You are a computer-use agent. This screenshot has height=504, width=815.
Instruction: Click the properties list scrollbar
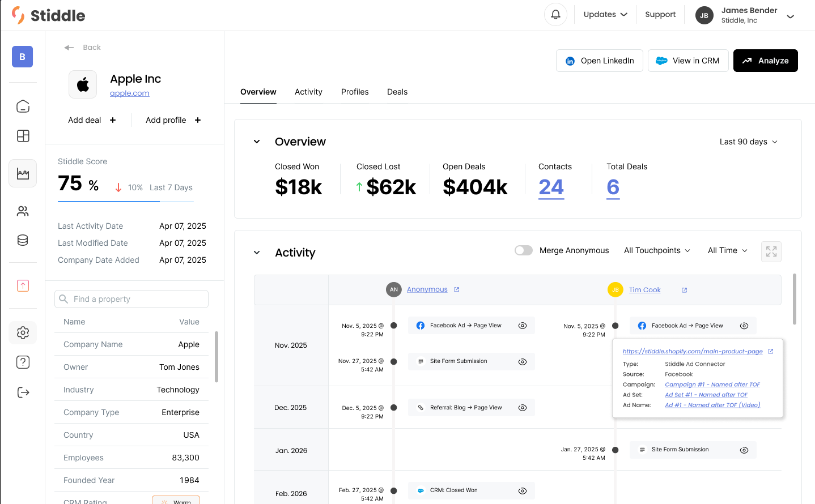217,357
